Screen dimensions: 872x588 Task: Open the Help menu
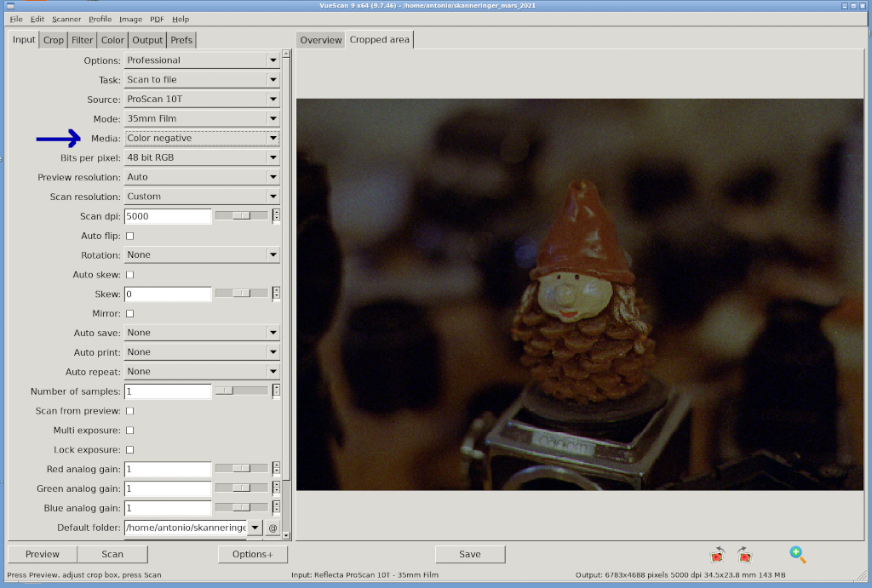[x=181, y=19]
